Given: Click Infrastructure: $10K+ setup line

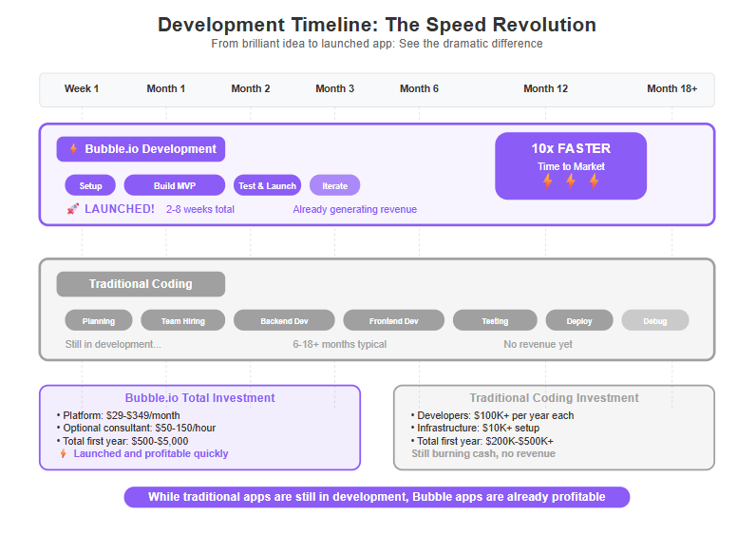Looking at the screenshot, I should pos(476,428).
